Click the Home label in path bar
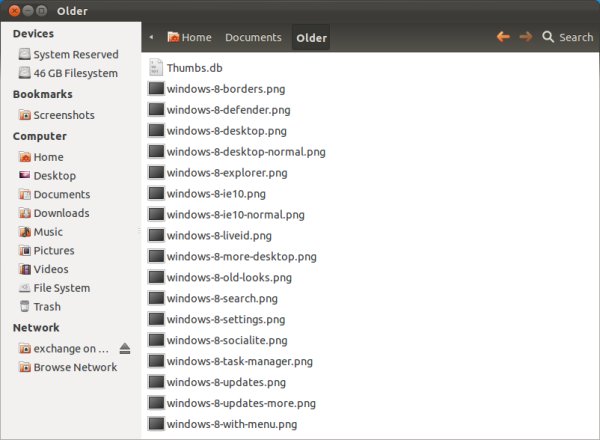This screenshot has width=600, height=440. point(197,37)
